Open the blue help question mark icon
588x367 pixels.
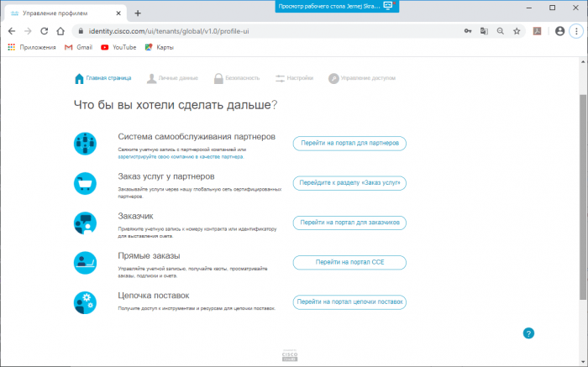[x=528, y=333]
